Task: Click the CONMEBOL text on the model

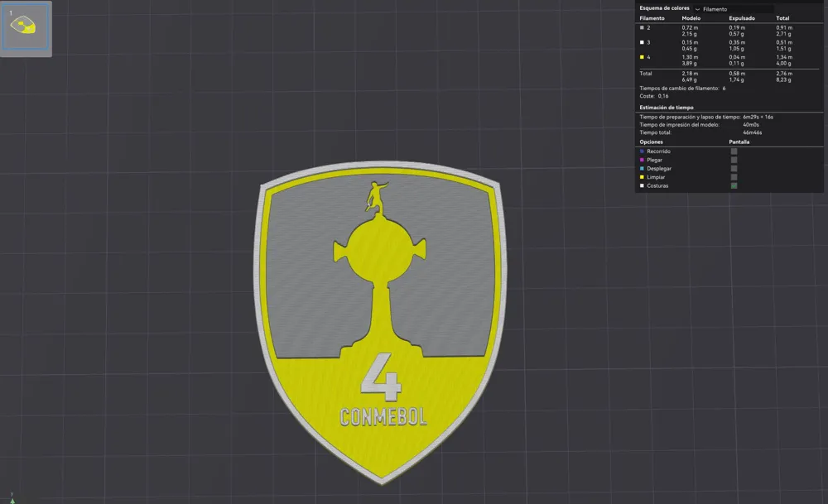Action: tap(383, 417)
